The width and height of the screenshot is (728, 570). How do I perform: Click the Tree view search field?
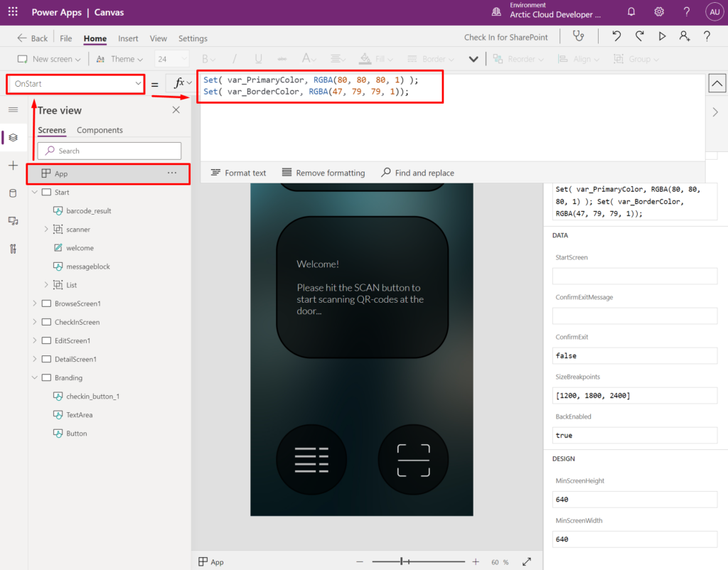[x=109, y=151]
